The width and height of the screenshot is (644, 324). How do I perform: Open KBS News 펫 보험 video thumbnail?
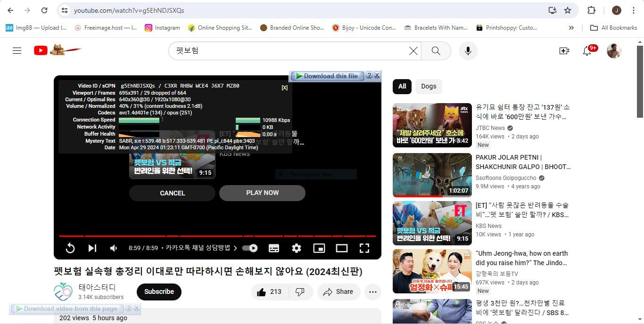click(x=432, y=223)
